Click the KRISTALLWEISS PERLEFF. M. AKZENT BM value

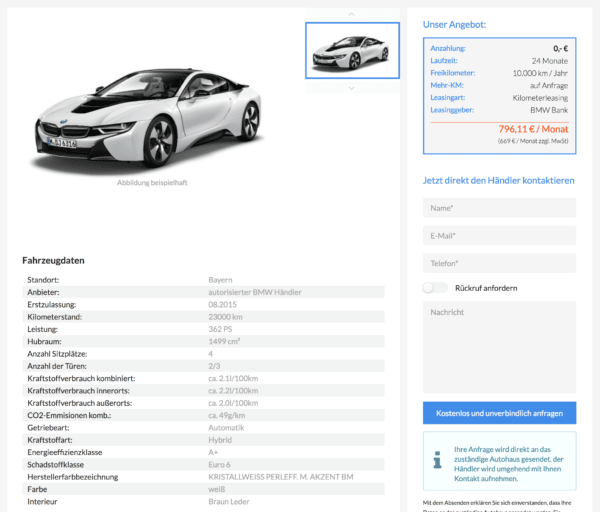[281, 477]
